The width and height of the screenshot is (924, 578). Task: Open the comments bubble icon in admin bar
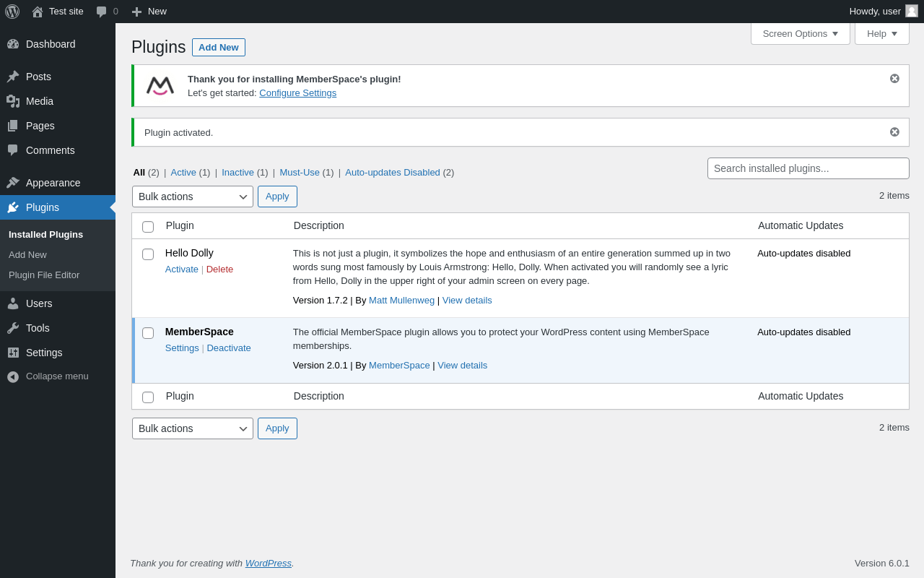point(102,12)
